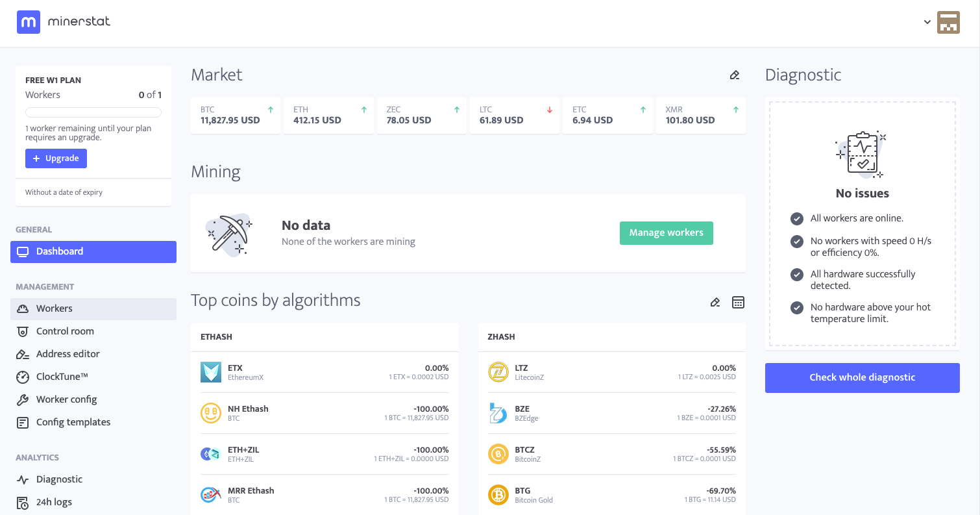Click the No issues clipboard illustration
Image resolution: width=980 pixels, height=515 pixels.
click(862, 155)
